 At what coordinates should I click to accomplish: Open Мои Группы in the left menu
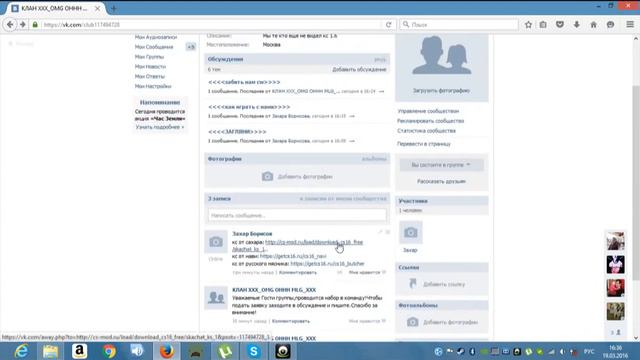tap(149, 57)
